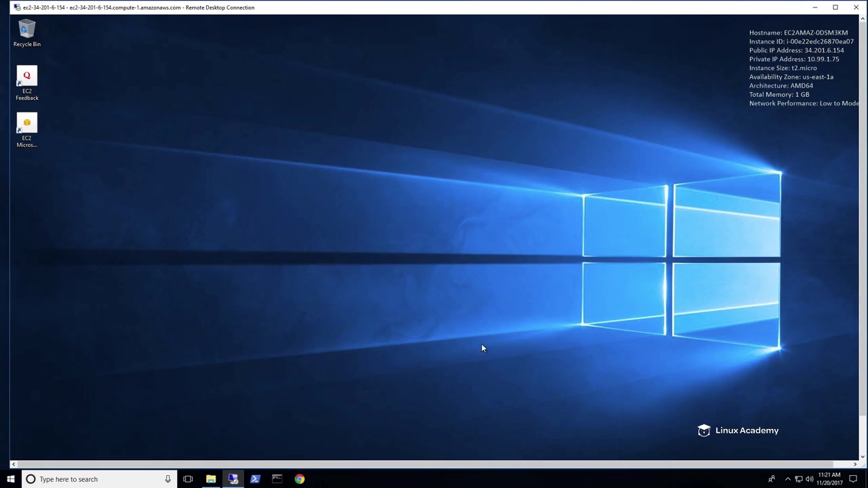Click the Remote Desktop Connection taskbar icon
Viewport: 868px width, 488px height.
(233, 479)
